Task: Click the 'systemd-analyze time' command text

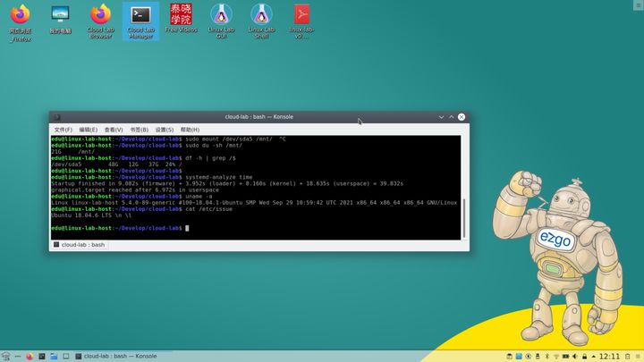Action: click(218, 177)
